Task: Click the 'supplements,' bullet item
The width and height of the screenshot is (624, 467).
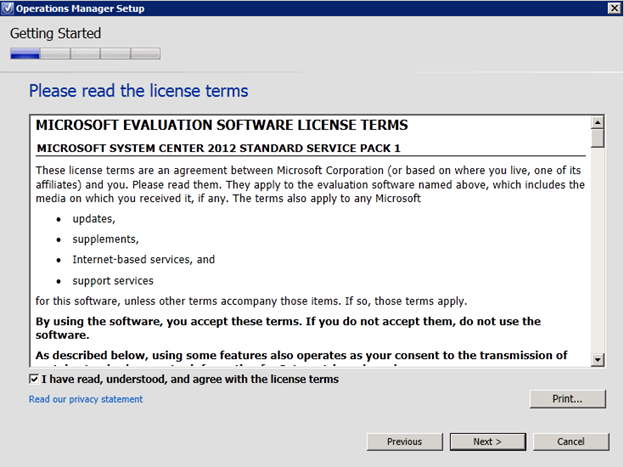Action: point(105,239)
